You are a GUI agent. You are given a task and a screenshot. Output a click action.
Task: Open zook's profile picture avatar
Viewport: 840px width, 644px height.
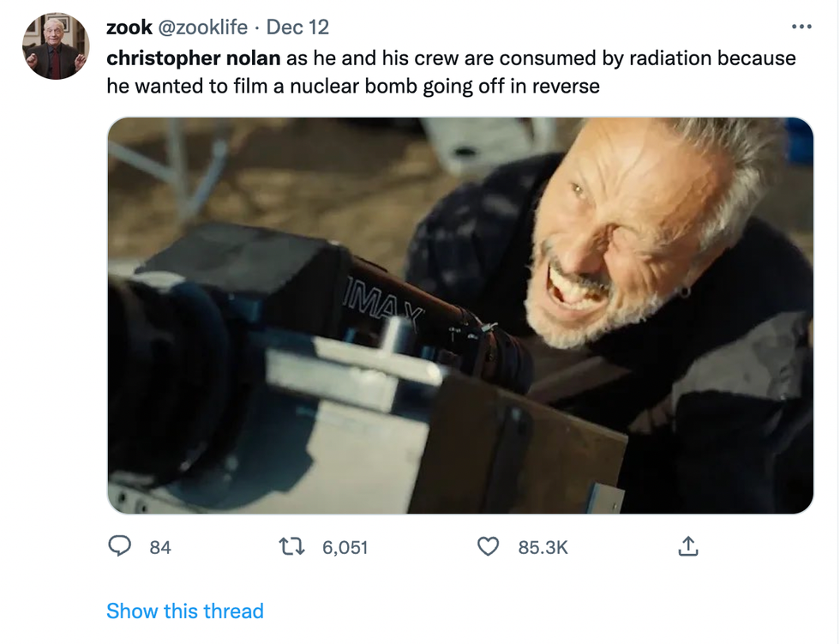click(56, 47)
